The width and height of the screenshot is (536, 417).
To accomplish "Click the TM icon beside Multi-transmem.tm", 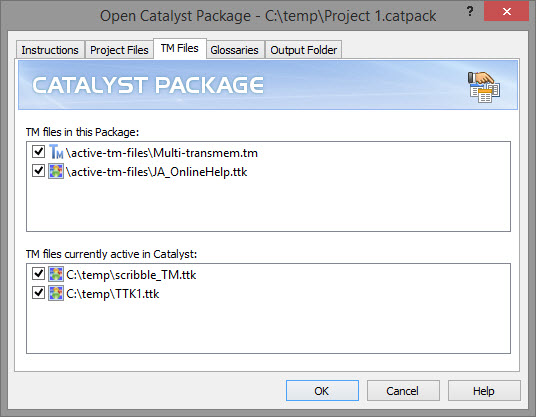I will (56, 152).
